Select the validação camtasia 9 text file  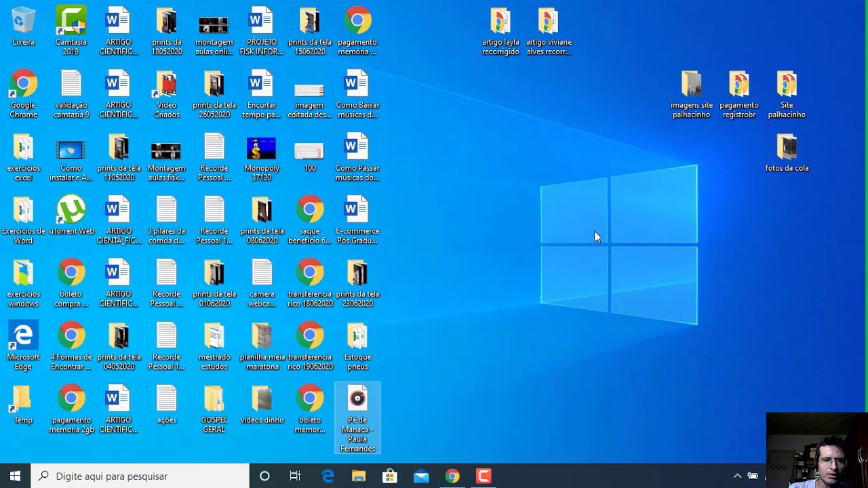[71, 94]
